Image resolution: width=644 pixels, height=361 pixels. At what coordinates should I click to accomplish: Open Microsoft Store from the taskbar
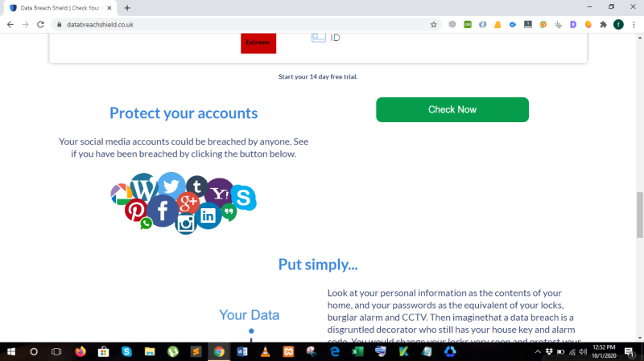point(104,351)
